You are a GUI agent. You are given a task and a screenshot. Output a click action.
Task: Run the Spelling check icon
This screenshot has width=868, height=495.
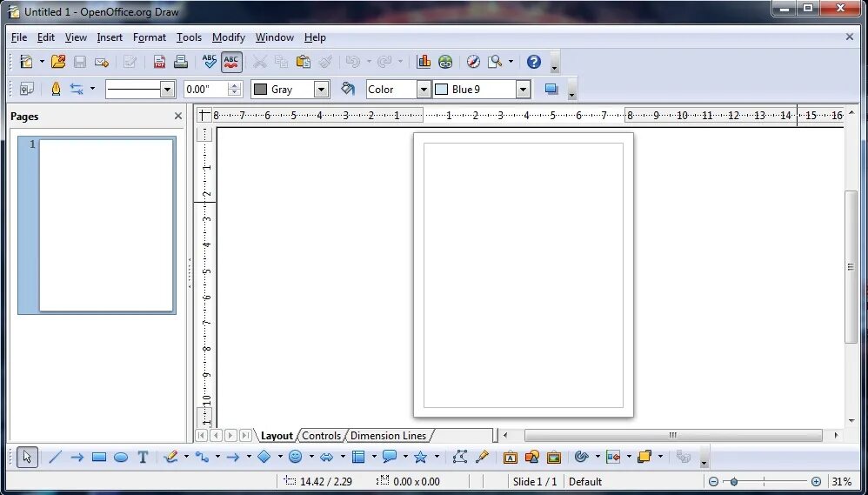(x=210, y=62)
